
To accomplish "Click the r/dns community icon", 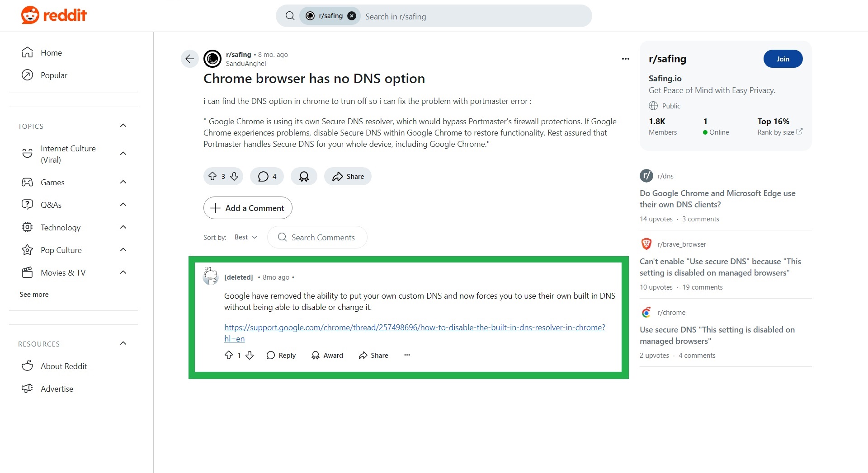I will point(646,176).
